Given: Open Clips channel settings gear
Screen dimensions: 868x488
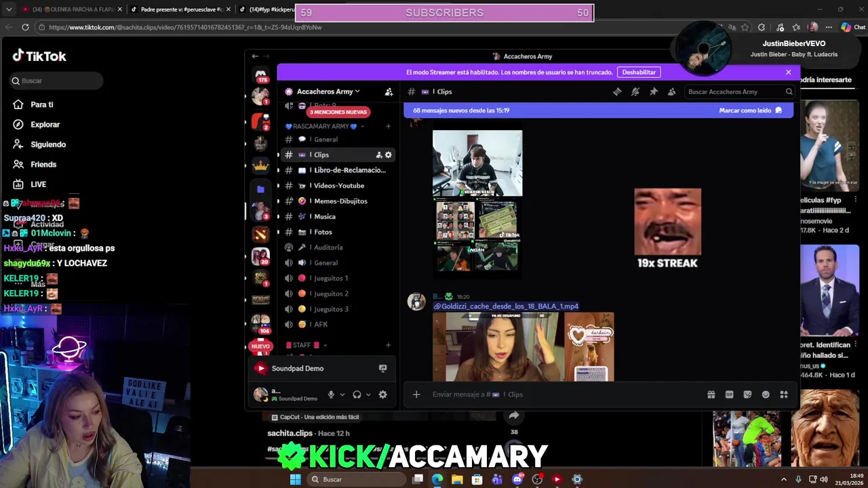Looking at the screenshot, I should [389, 155].
